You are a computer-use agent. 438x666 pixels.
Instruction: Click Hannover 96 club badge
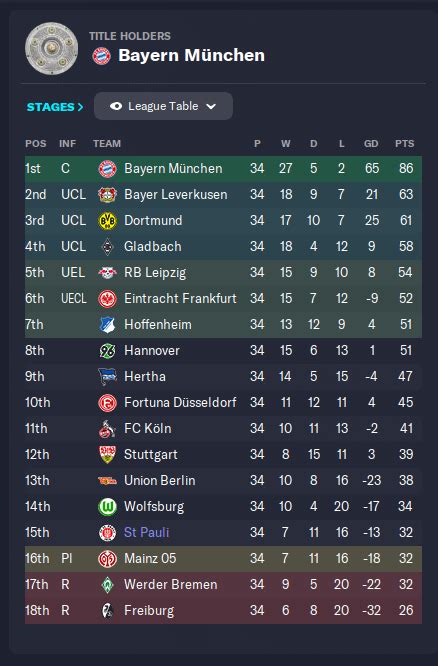tap(107, 351)
